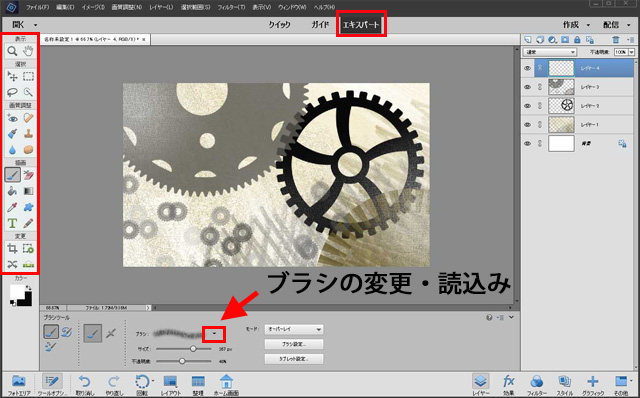Open the layer blend mode dropdown
Image resolution: width=640 pixels, height=398 pixels.
[x=550, y=52]
